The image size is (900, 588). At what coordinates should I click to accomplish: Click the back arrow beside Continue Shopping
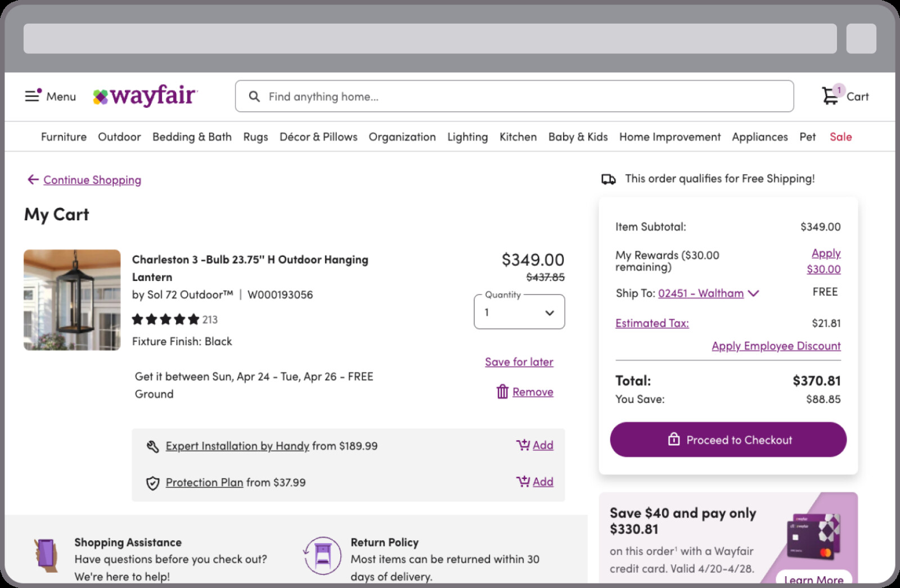click(33, 179)
